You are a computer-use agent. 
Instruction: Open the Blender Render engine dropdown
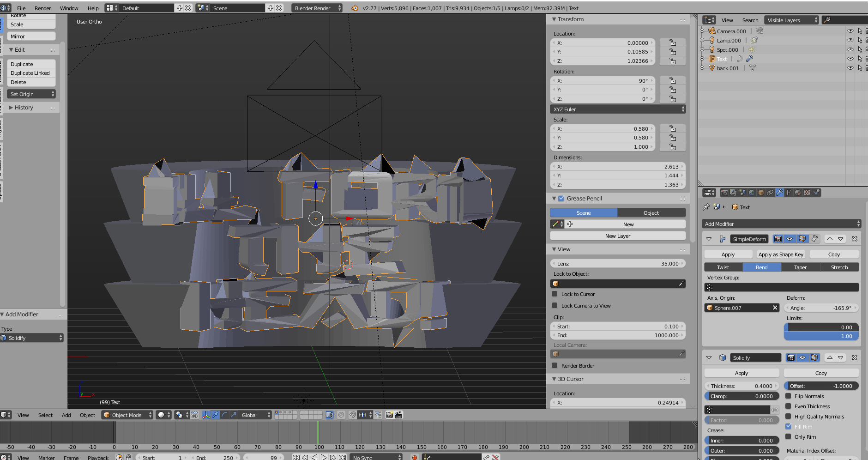(317, 8)
